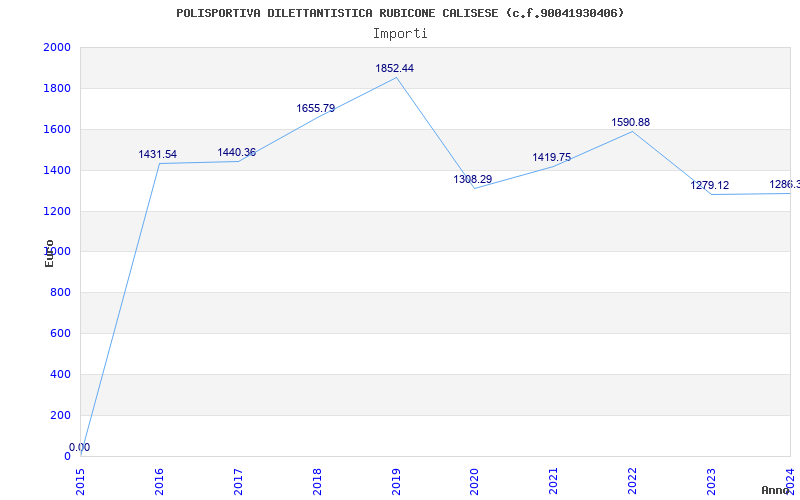Click the 0.00 data label
Viewport: 800px width, 500px height.
click(x=80, y=447)
